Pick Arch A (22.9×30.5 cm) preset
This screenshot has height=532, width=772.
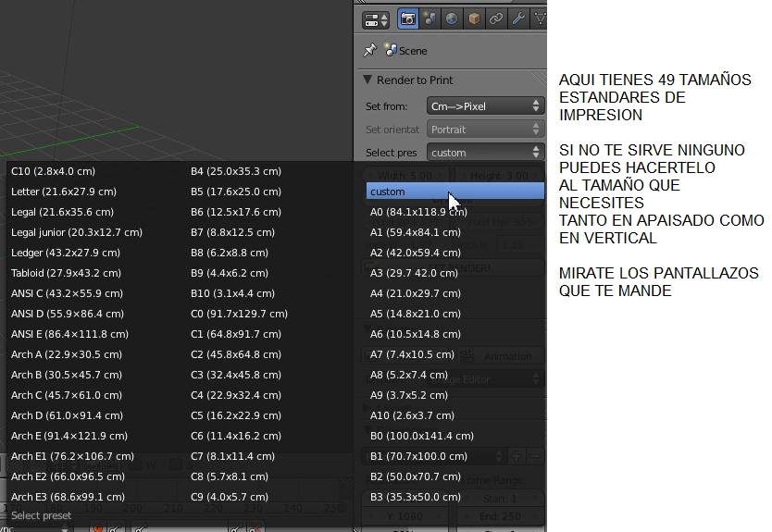(67, 354)
